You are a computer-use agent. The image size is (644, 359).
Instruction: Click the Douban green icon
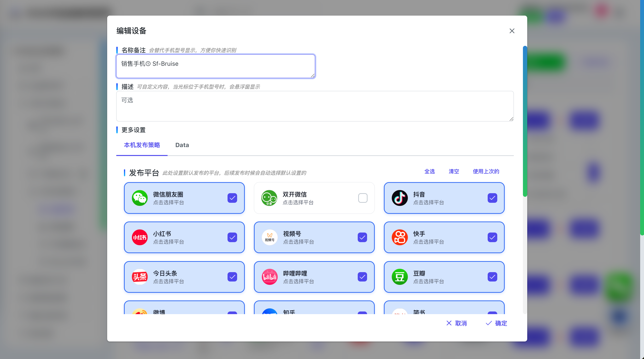[399, 277]
